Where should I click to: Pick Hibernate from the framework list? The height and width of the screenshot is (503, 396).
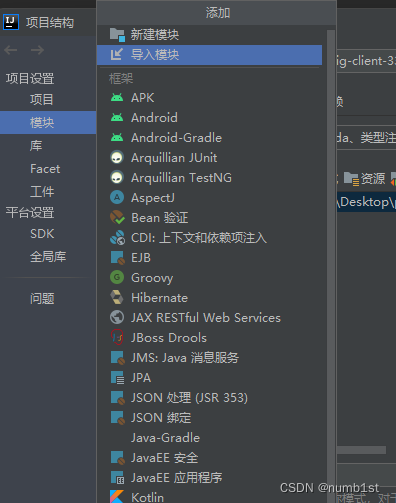[209, 298]
